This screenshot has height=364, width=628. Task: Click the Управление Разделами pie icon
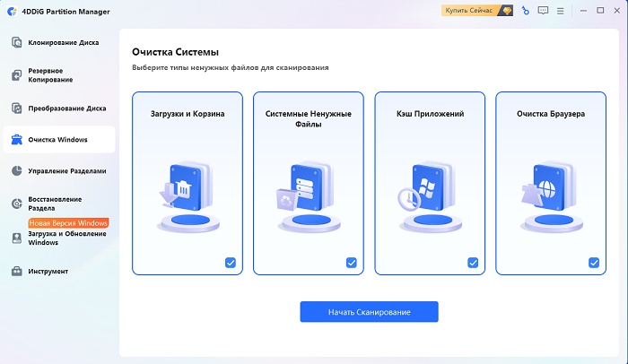[x=16, y=171]
